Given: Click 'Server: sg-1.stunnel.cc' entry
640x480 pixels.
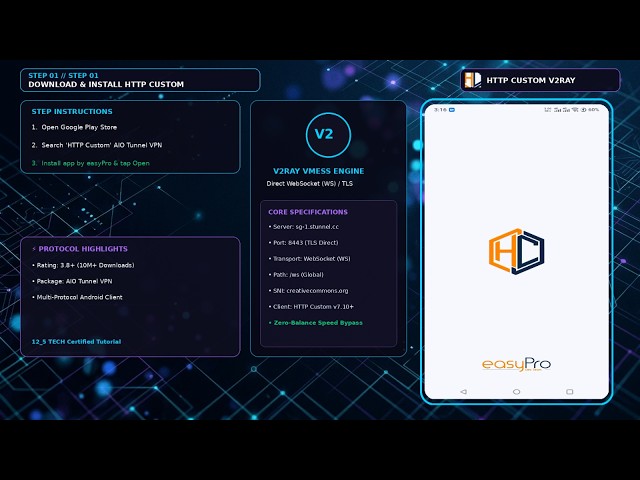Looking at the screenshot, I should point(304,227).
